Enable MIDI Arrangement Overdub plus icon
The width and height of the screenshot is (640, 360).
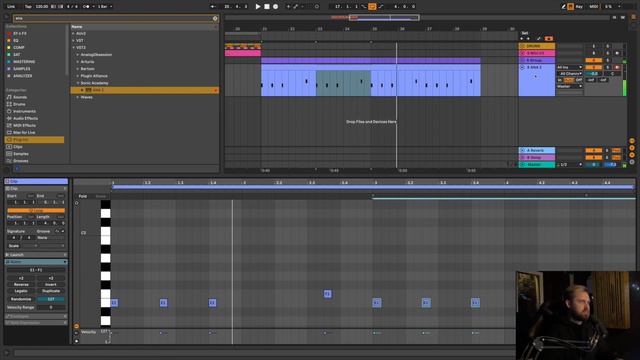click(x=288, y=7)
